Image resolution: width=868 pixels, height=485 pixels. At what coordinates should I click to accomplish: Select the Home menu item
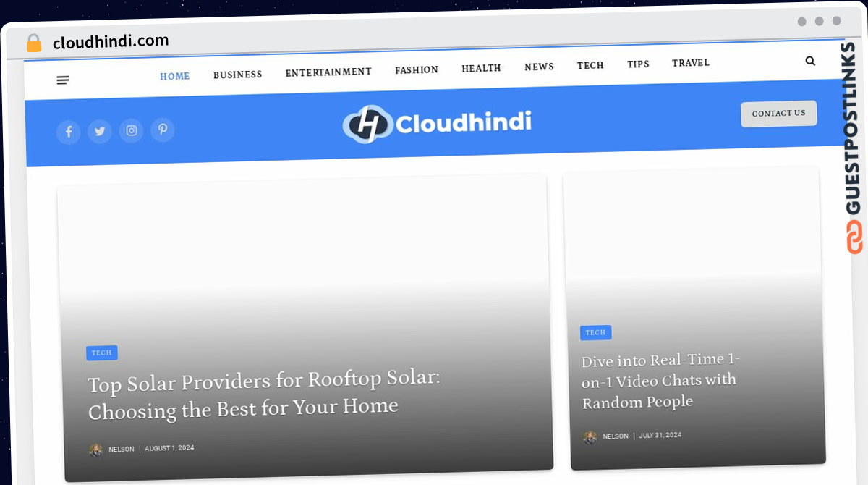tap(175, 76)
